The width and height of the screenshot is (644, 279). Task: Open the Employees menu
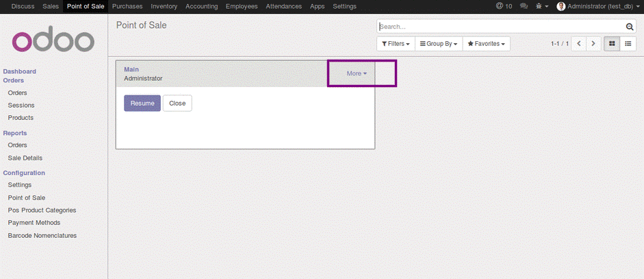pos(242,6)
